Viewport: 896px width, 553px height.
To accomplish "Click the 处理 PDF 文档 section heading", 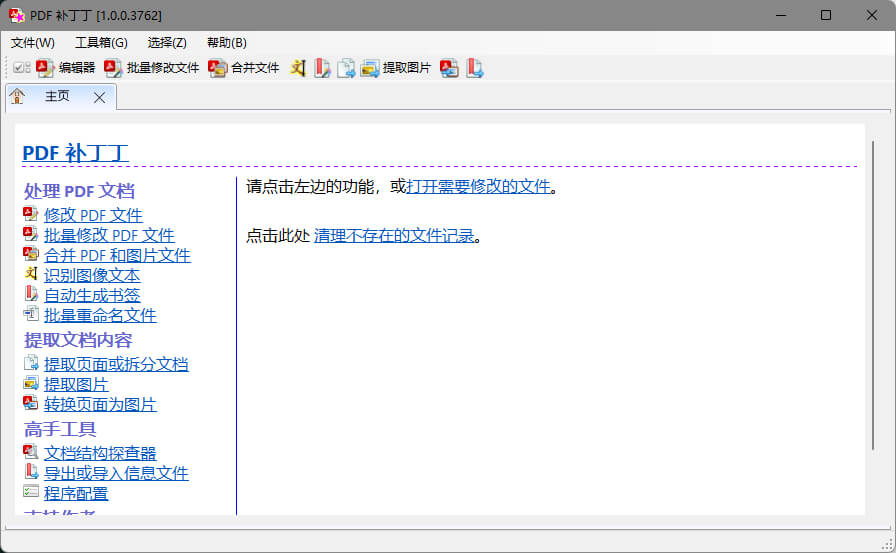I will (79, 191).
